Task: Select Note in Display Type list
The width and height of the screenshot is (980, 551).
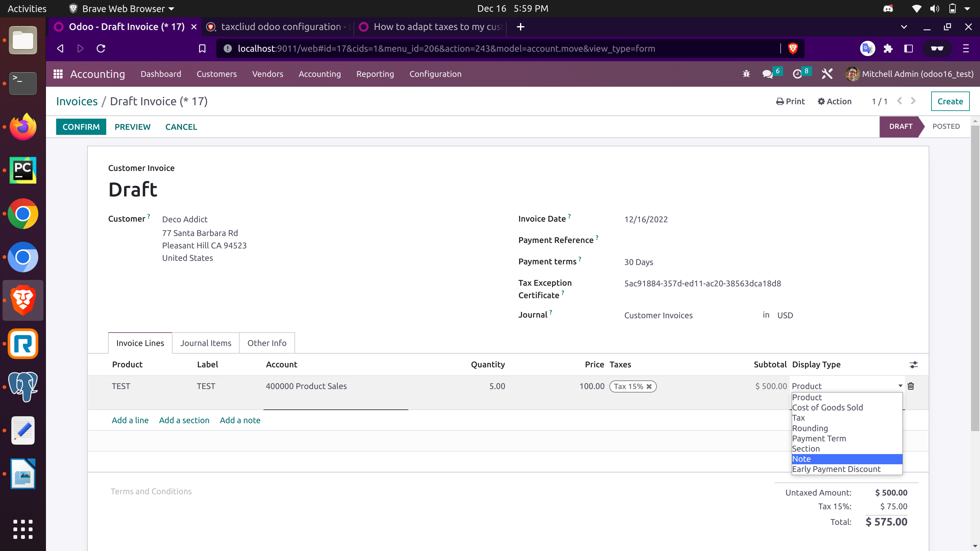Action: point(847,459)
